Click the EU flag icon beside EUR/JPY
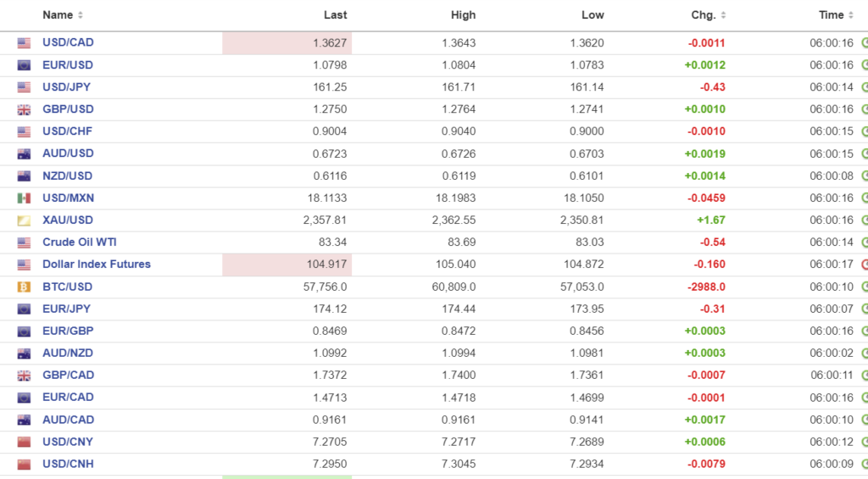 point(24,309)
